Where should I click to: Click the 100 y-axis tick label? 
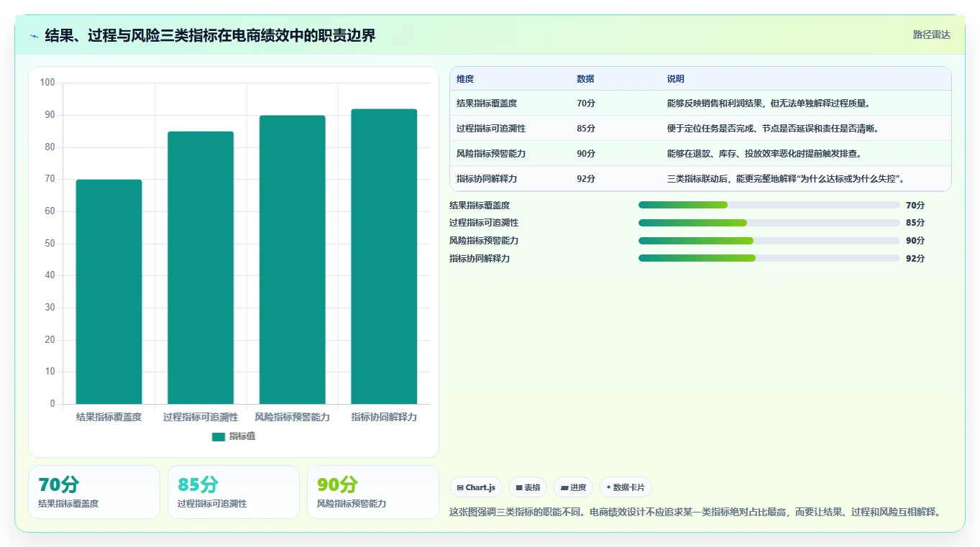(47, 83)
